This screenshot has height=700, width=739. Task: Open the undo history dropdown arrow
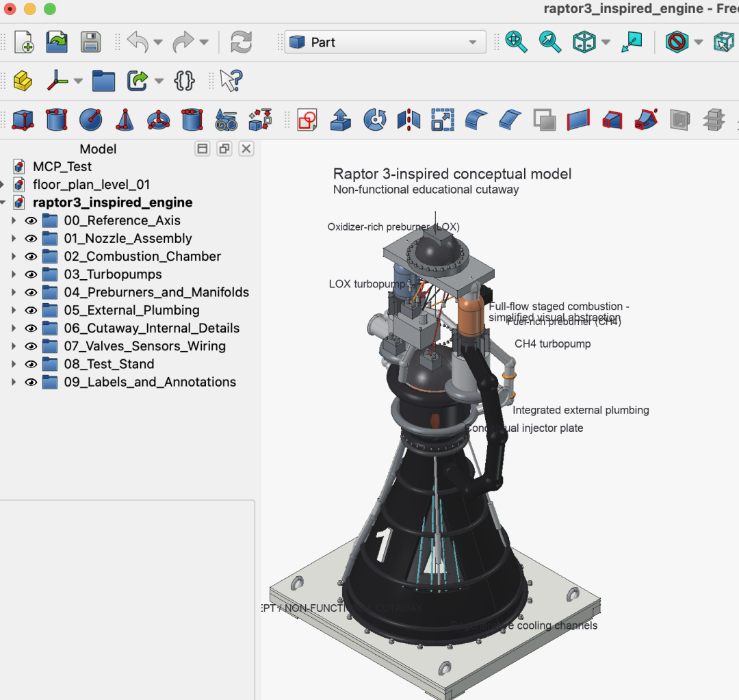click(x=158, y=42)
